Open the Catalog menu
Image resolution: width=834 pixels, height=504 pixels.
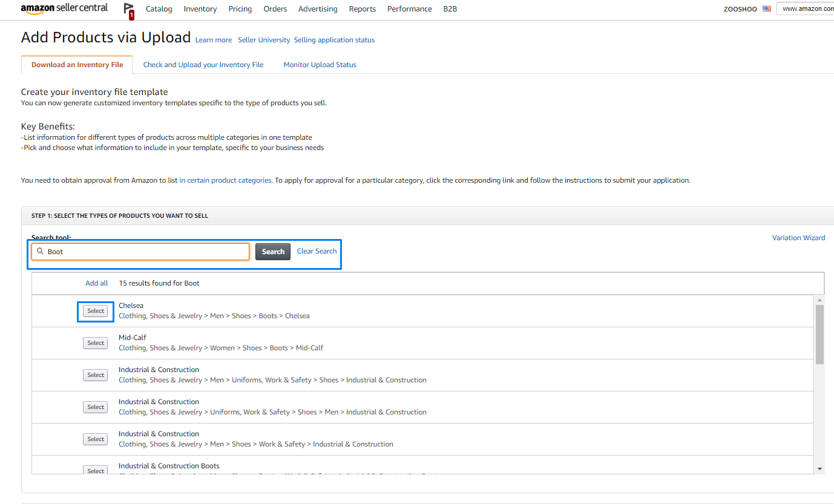coord(159,8)
